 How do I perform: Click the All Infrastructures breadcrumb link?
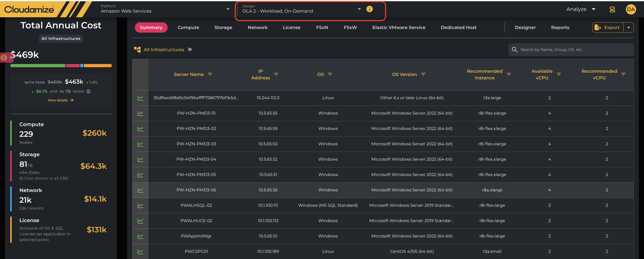(164, 49)
